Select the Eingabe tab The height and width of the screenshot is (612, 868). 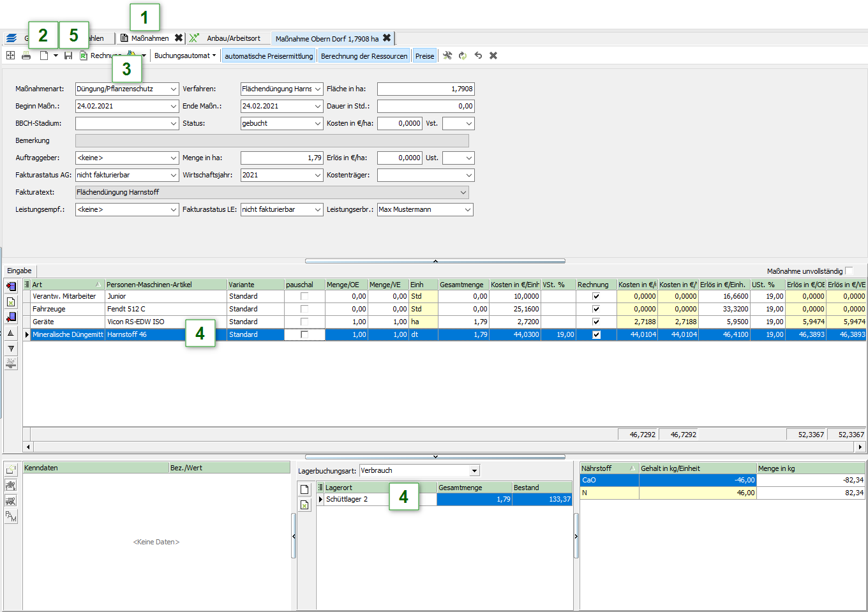(19, 271)
